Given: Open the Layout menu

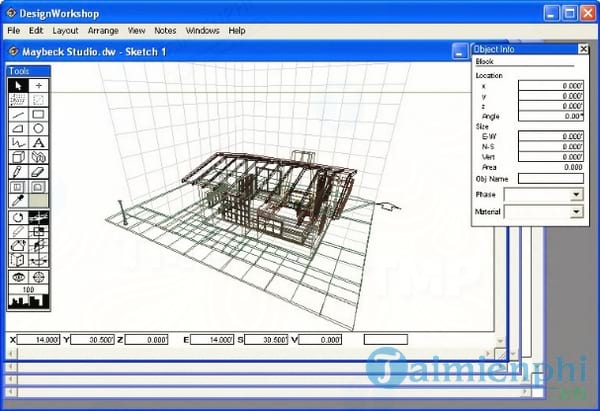Looking at the screenshot, I should pos(67,31).
